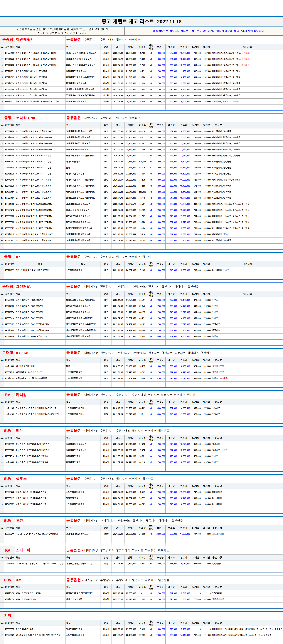Click the '셀토스' section heading
The width and height of the screenshot is (283, 644).
click(21, 479)
